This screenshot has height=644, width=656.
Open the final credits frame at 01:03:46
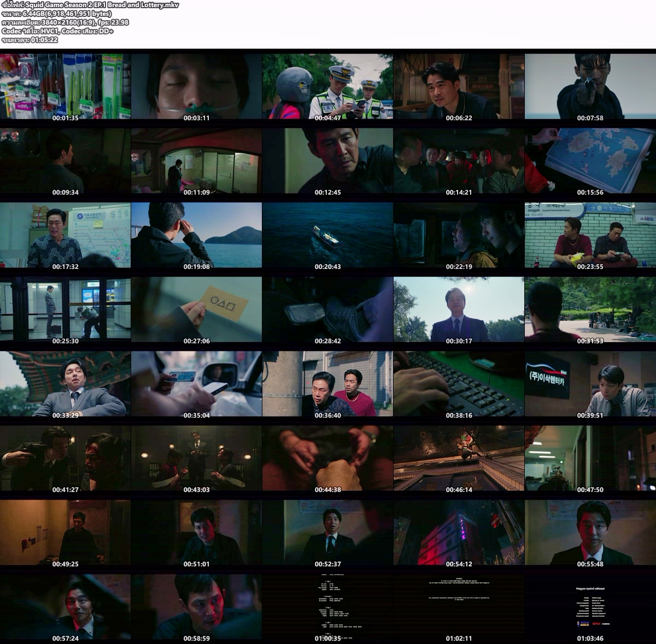pyautogui.click(x=590, y=607)
